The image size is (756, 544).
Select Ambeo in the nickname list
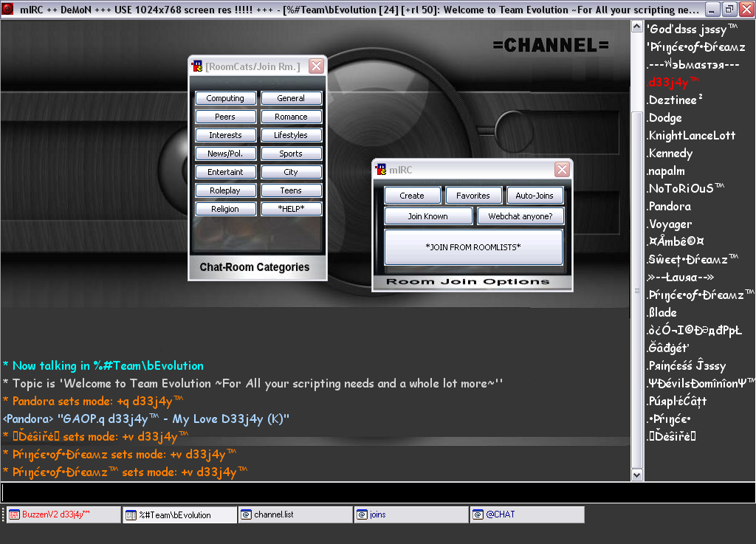[676, 242]
